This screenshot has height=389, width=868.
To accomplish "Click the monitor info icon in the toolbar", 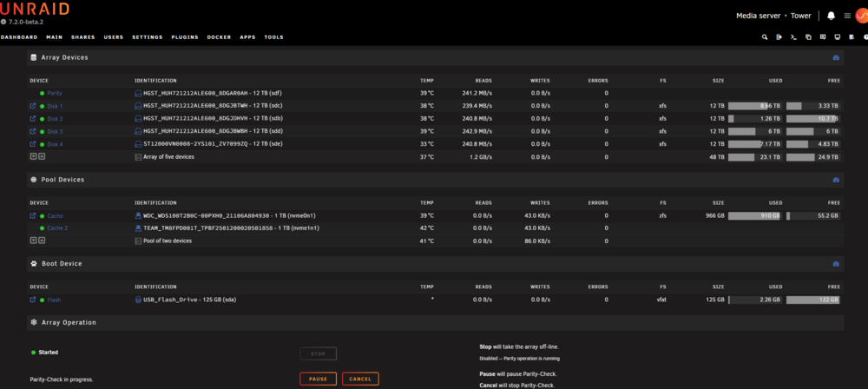I will click(x=837, y=37).
